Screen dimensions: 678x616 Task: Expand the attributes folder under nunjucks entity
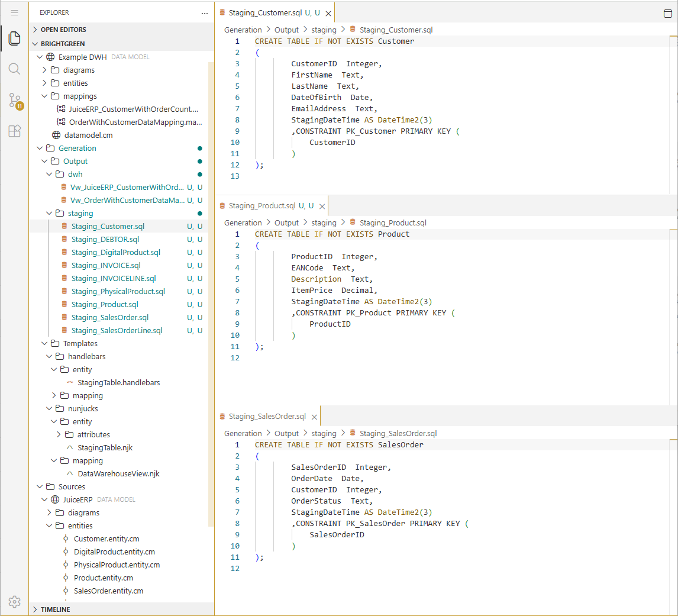(59, 434)
